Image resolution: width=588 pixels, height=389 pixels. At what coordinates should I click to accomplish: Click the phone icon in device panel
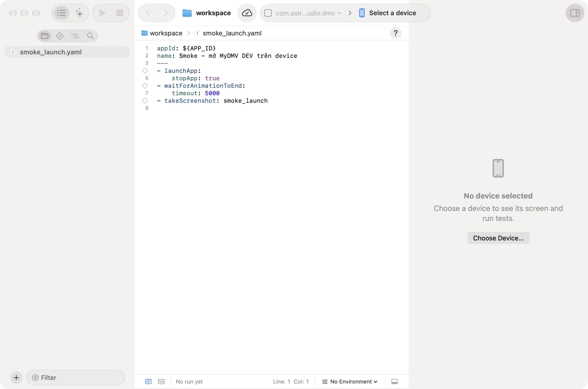(498, 168)
